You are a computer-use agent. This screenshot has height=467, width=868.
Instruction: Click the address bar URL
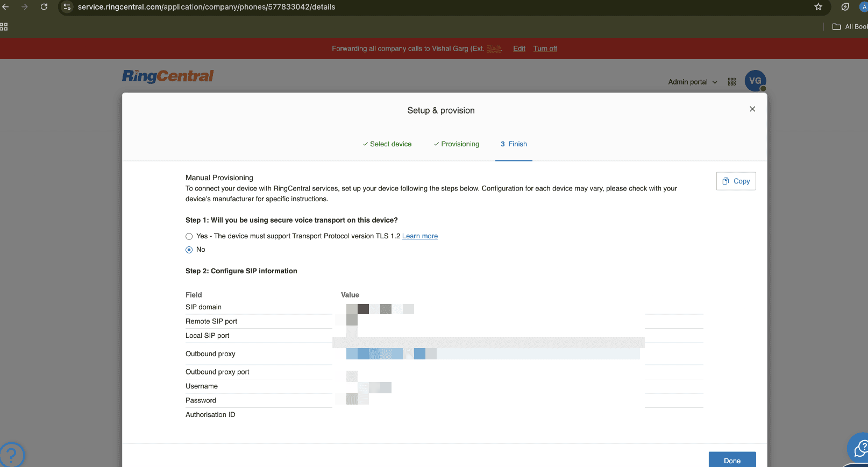coord(207,7)
